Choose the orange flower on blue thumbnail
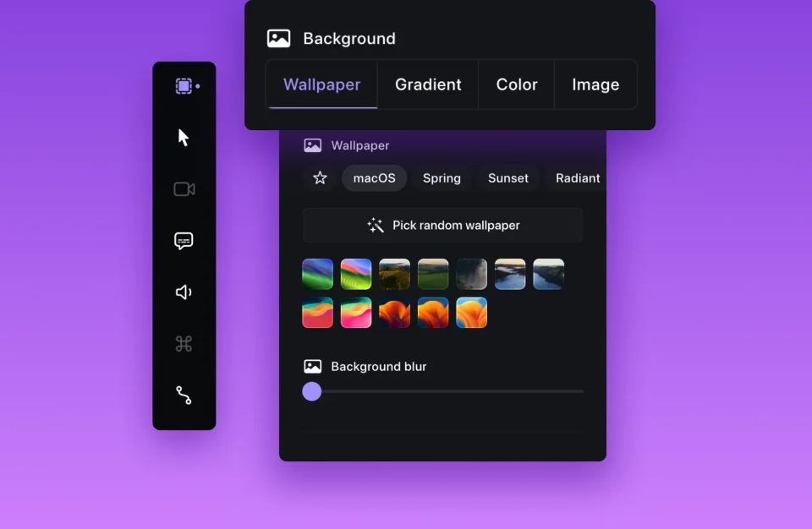 [433, 313]
